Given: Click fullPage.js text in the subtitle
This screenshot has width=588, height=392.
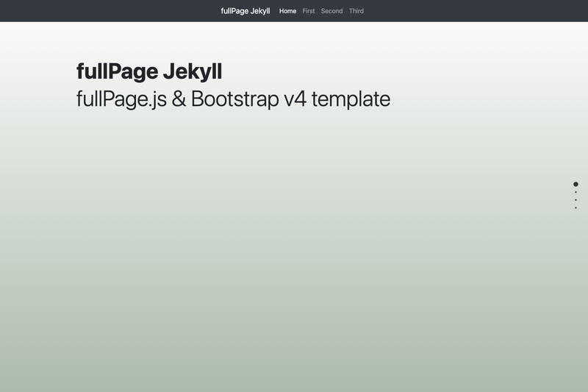Looking at the screenshot, I should click(121, 99).
